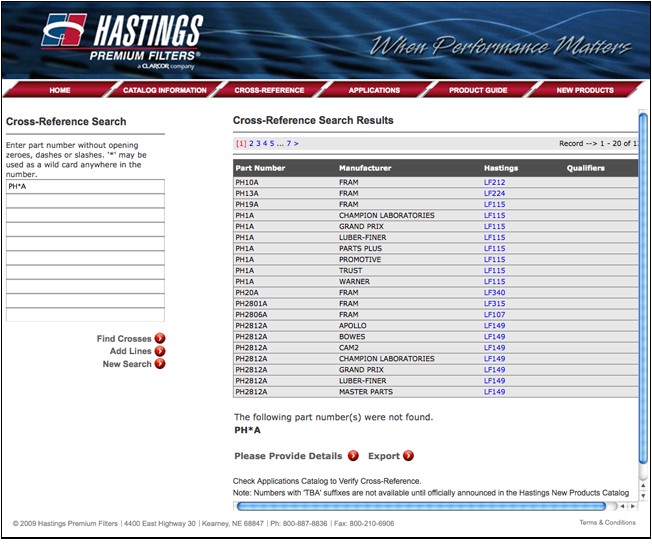Select PH2806A part number cell
652x555 pixels.
click(x=251, y=315)
